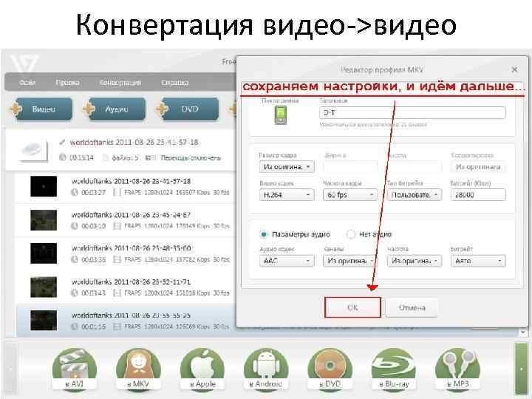Choose the 'в Blu-ray' conversion format icon

pos(394,369)
